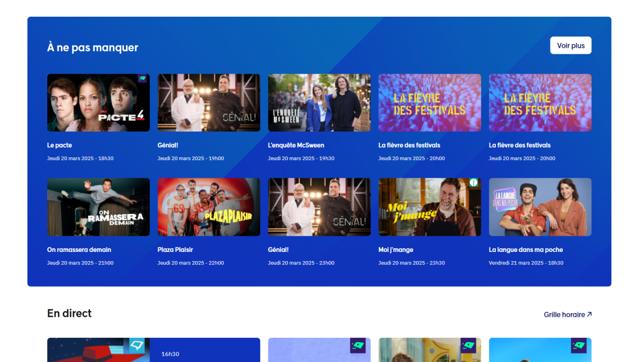Click the On ramassera demain title text

pos(79,250)
